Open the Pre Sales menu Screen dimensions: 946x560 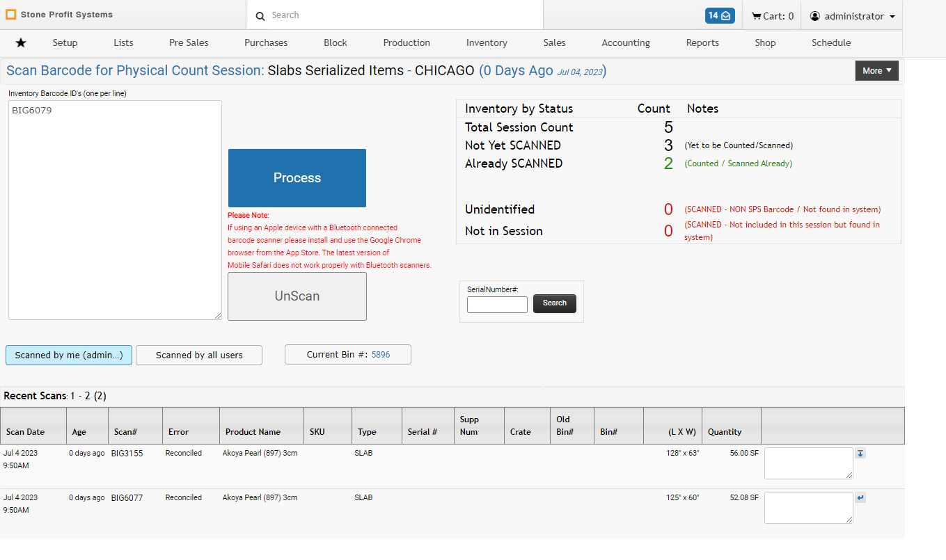(189, 42)
